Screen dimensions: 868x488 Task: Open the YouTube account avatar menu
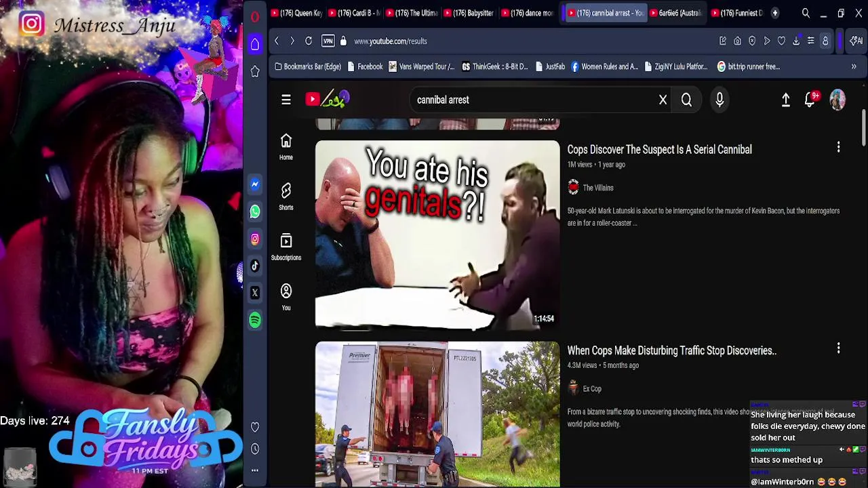point(838,100)
